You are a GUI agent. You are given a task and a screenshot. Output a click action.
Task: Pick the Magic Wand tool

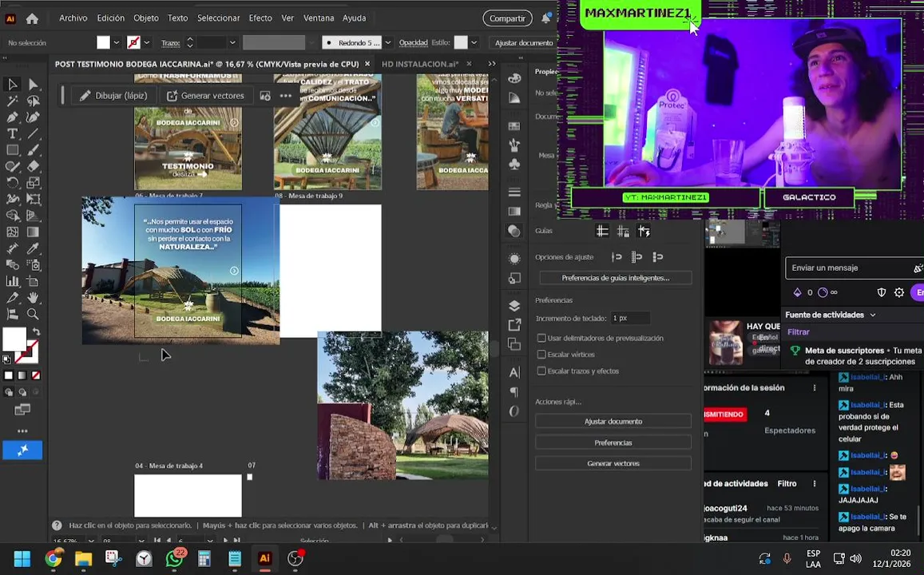[x=12, y=101]
